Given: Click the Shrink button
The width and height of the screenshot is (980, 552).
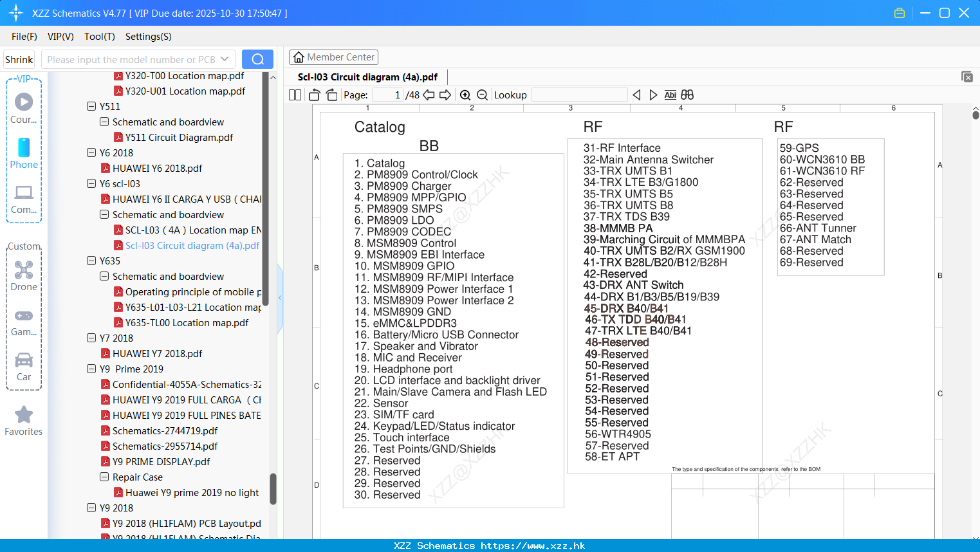Looking at the screenshot, I should (x=19, y=59).
